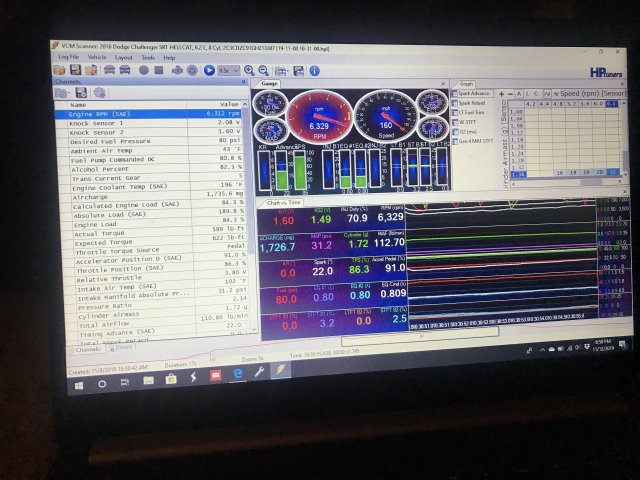Open the Help menu
This screenshot has height=480, width=640.
[169, 58]
